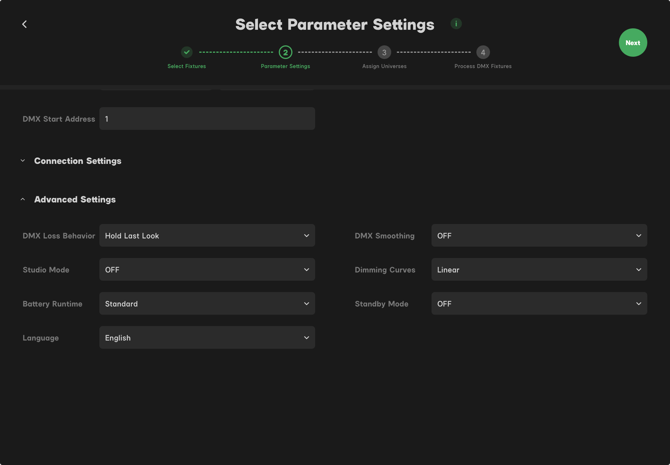The width and height of the screenshot is (670, 465).
Task: Click the Assign Universes step label
Action: [x=384, y=67]
